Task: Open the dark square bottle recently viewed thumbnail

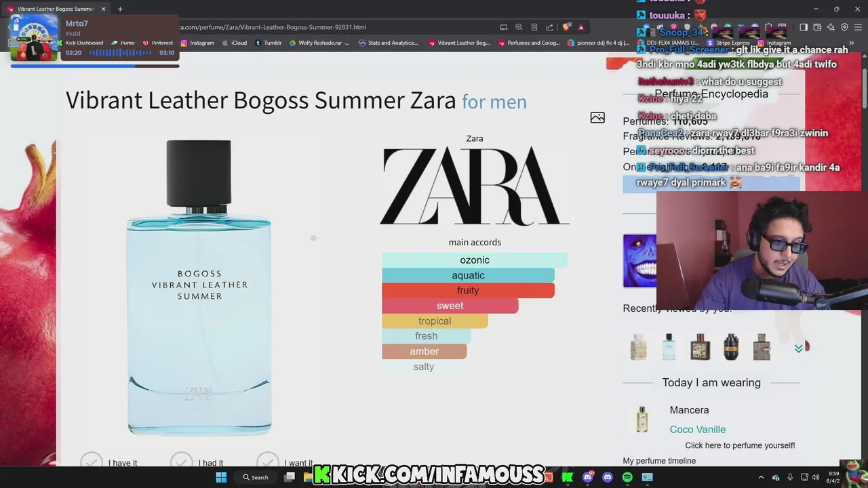Action: coord(700,347)
